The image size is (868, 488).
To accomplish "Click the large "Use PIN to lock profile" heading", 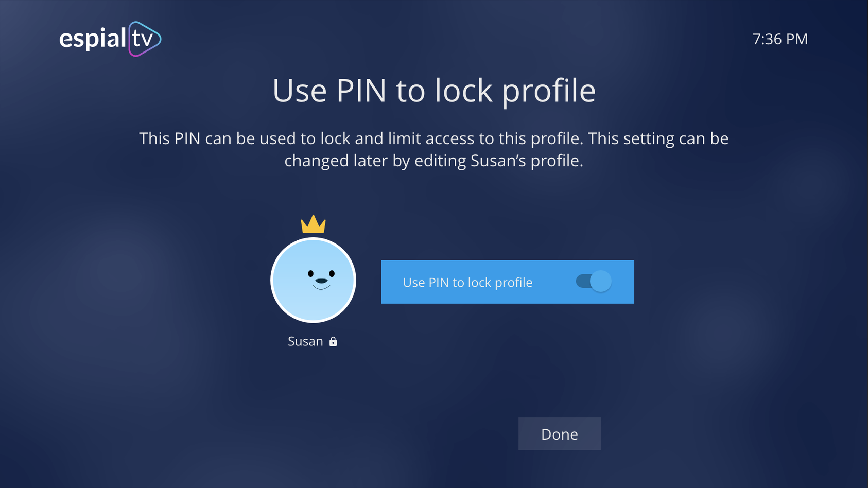I will 434,91.
